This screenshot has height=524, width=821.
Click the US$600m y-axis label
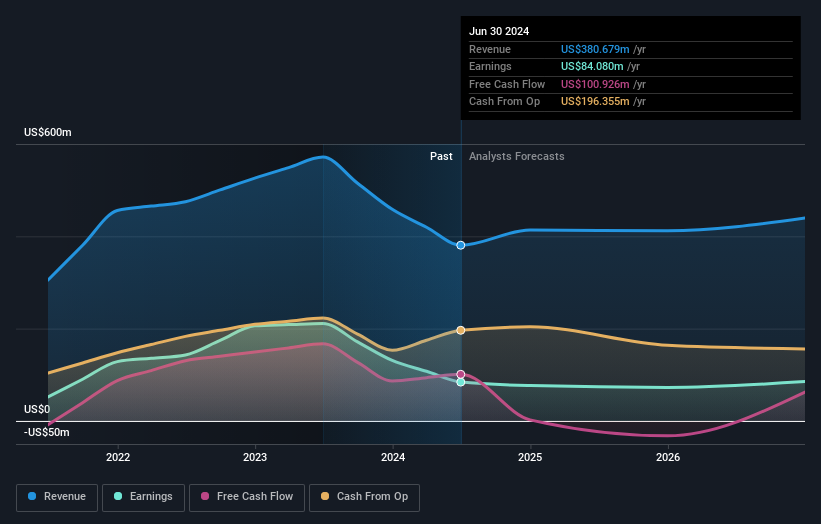coord(48,132)
